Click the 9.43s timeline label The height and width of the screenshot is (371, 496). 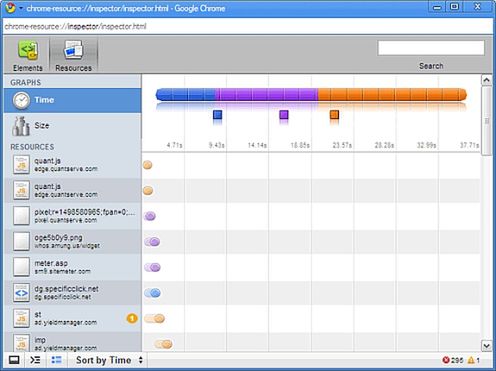point(216,145)
